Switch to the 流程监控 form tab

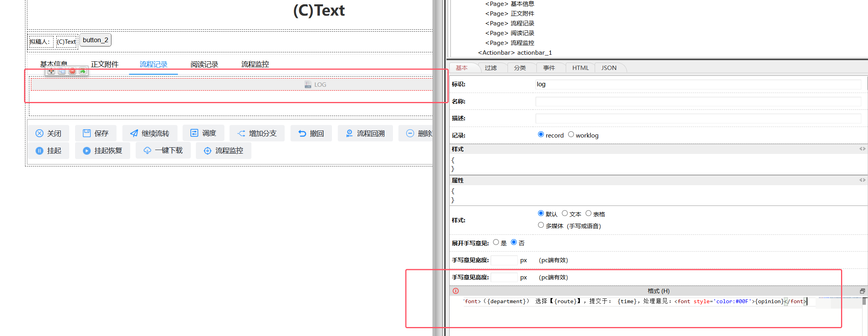[x=255, y=64]
